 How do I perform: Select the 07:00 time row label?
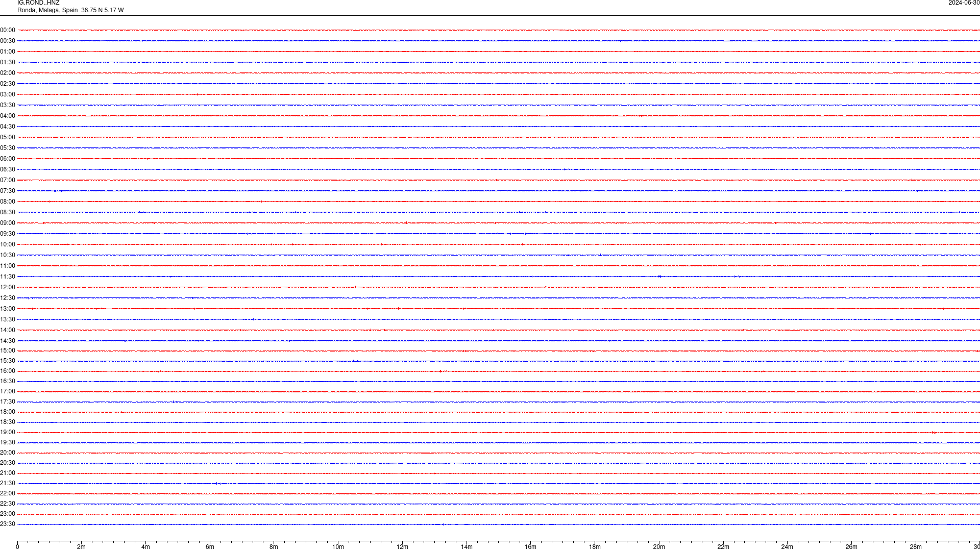coord(8,180)
